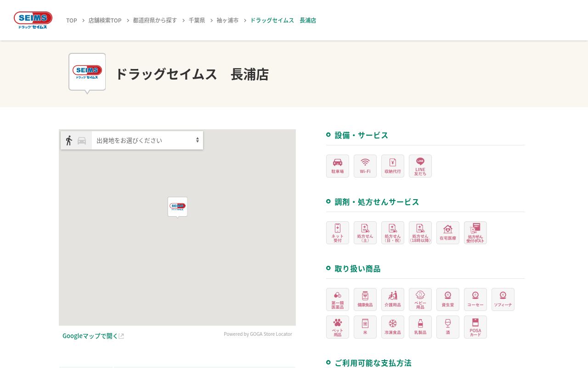Click the コーセー brand icon
This screenshot has width=588, height=368.
[475, 299]
